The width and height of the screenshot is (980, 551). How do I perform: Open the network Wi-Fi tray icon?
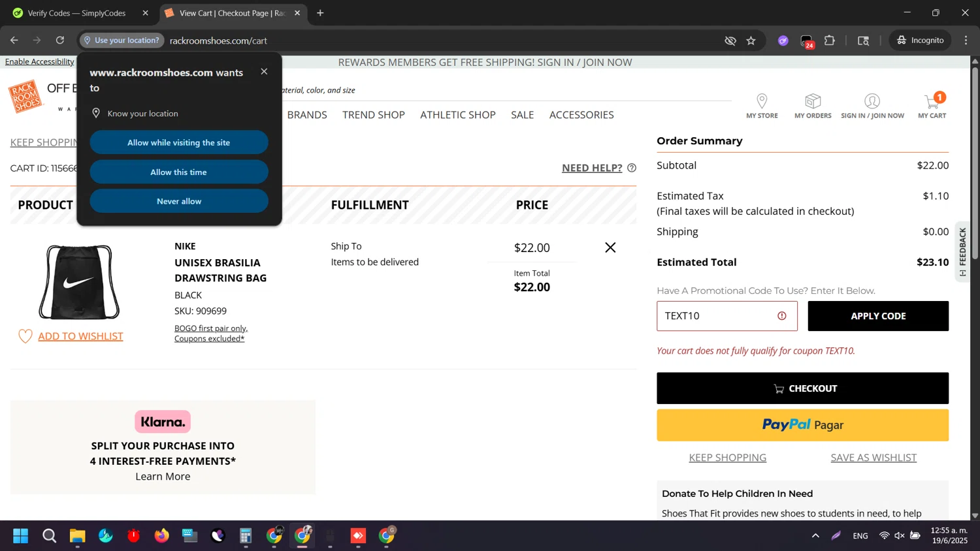pos(884,536)
